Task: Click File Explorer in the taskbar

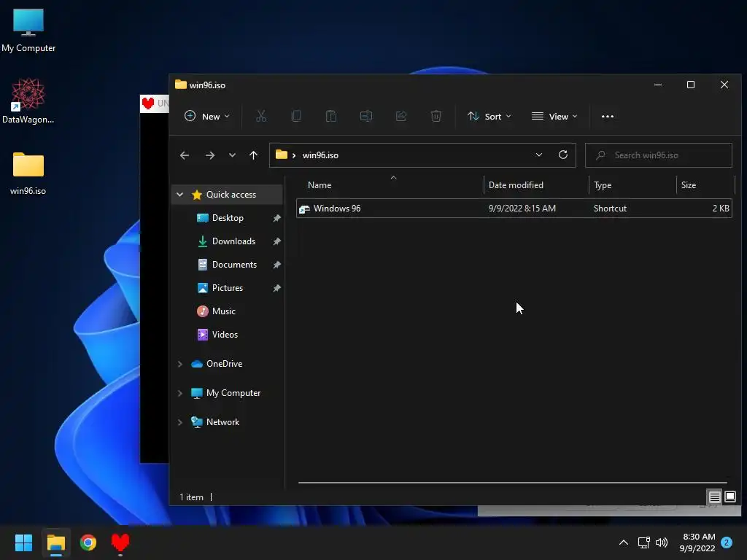Action: tap(55, 542)
